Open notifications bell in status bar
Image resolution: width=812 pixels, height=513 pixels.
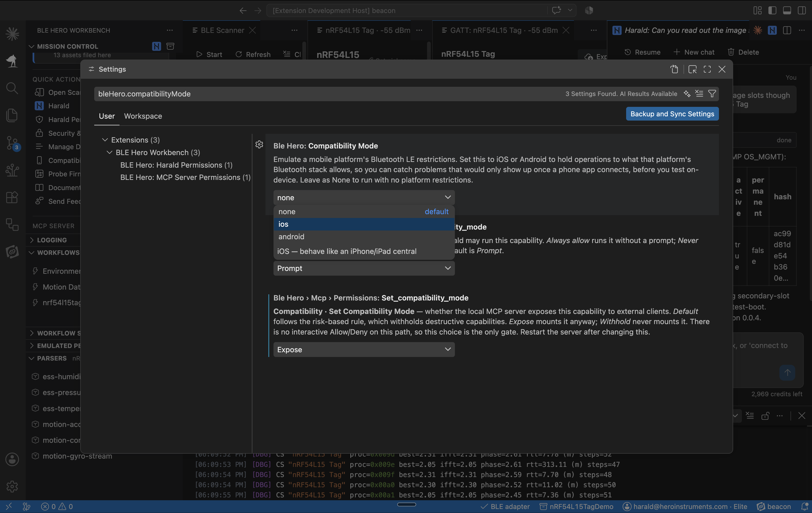click(x=805, y=506)
